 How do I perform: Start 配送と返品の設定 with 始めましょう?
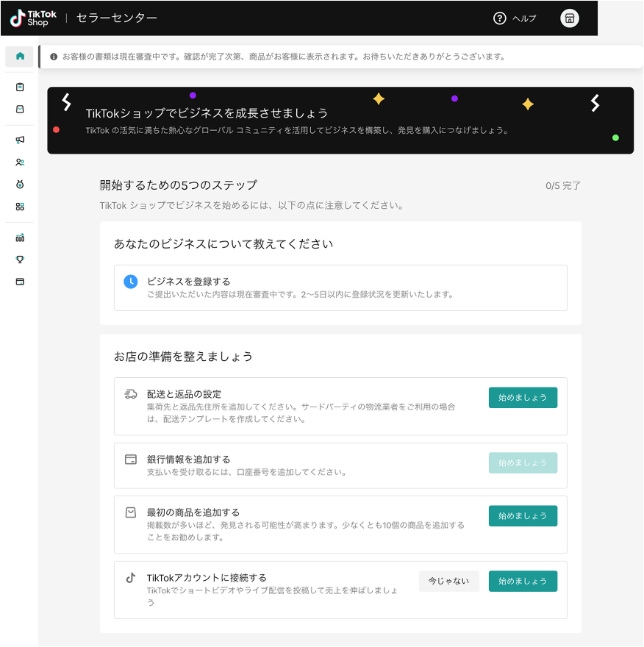[x=523, y=398]
